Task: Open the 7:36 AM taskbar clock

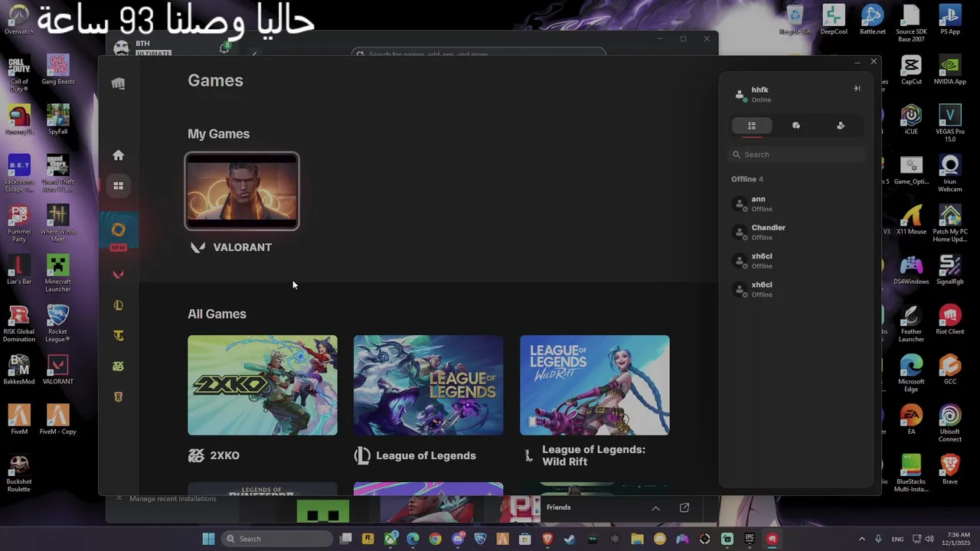Action: pos(958,539)
